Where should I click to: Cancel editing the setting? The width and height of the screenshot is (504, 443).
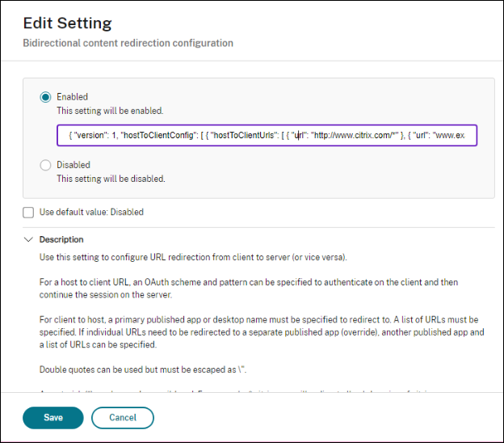[122, 417]
